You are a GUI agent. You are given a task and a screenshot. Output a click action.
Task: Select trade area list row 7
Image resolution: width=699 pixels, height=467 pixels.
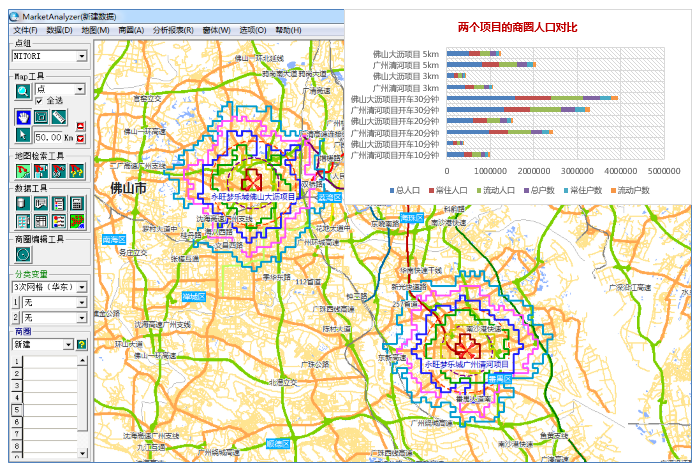click(45, 434)
